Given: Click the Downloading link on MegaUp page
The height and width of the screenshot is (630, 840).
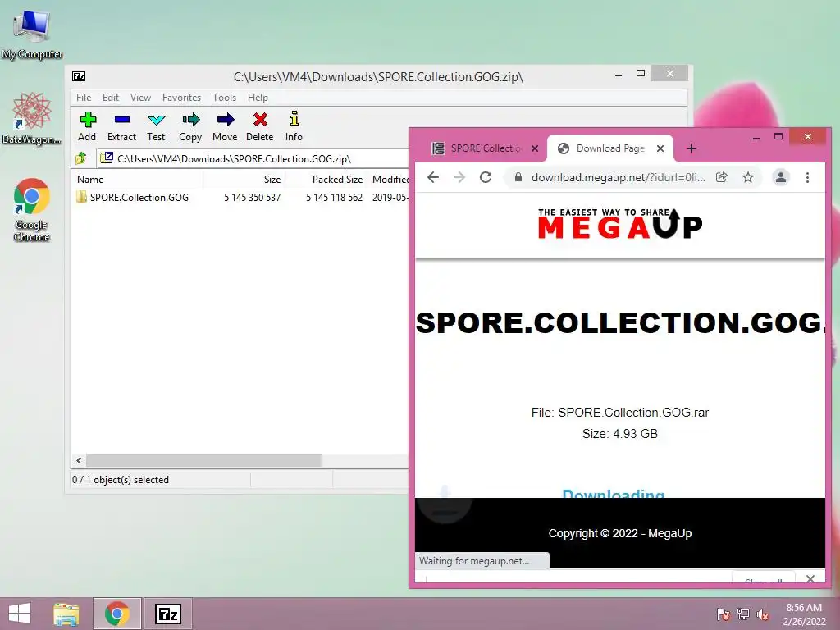Looking at the screenshot, I should 614,493.
